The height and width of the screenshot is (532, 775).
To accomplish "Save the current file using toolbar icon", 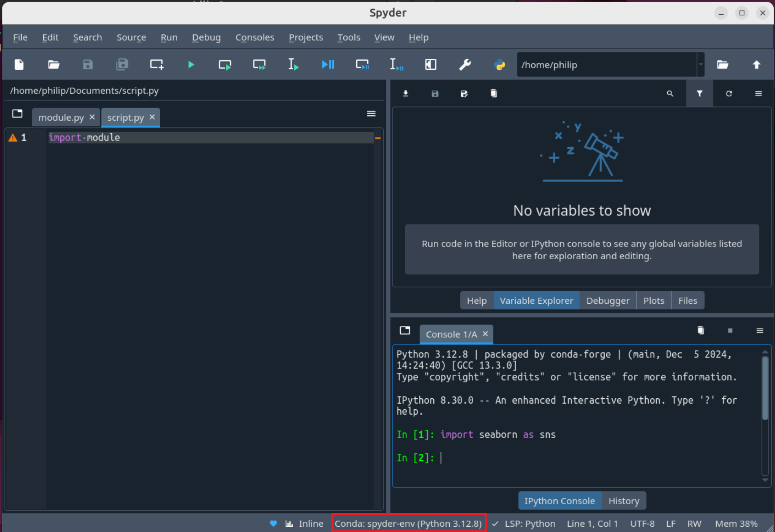I will pos(88,64).
